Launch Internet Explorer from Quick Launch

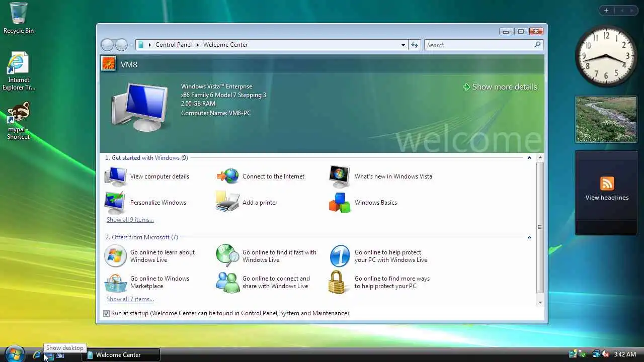coord(36,355)
